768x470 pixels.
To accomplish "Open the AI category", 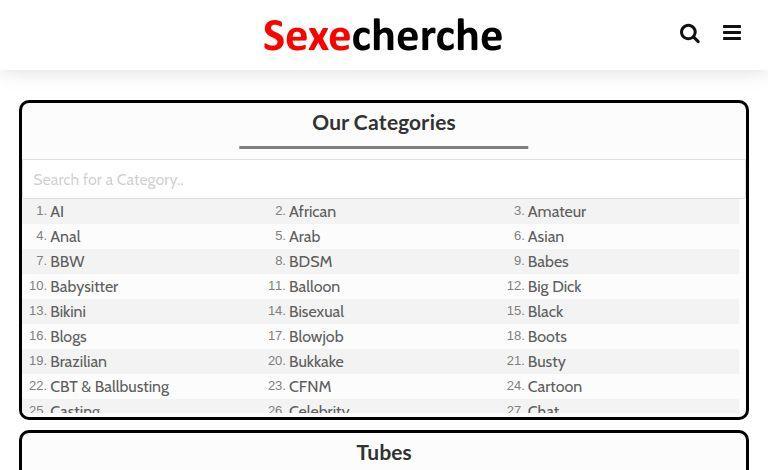I will pyautogui.click(x=57, y=212).
